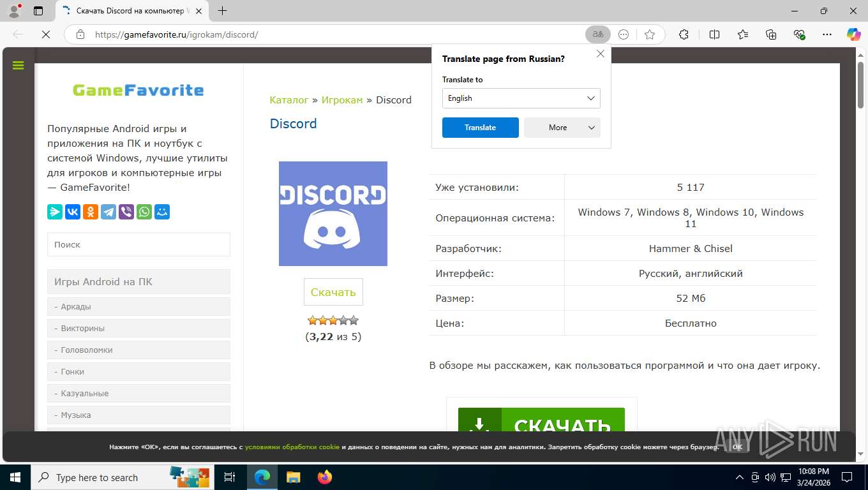Open the volume control in tray
Viewport: 868px width, 490px height.
[x=770, y=477]
